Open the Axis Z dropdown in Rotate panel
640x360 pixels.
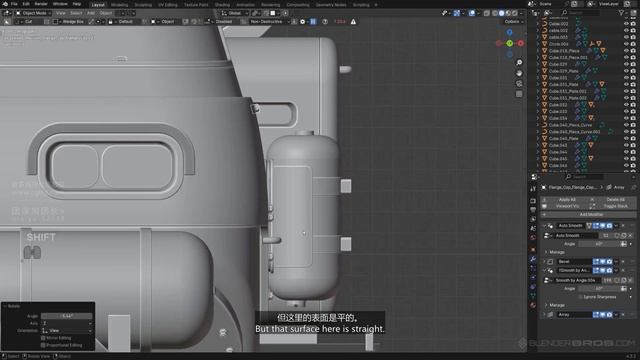(67, 323)
